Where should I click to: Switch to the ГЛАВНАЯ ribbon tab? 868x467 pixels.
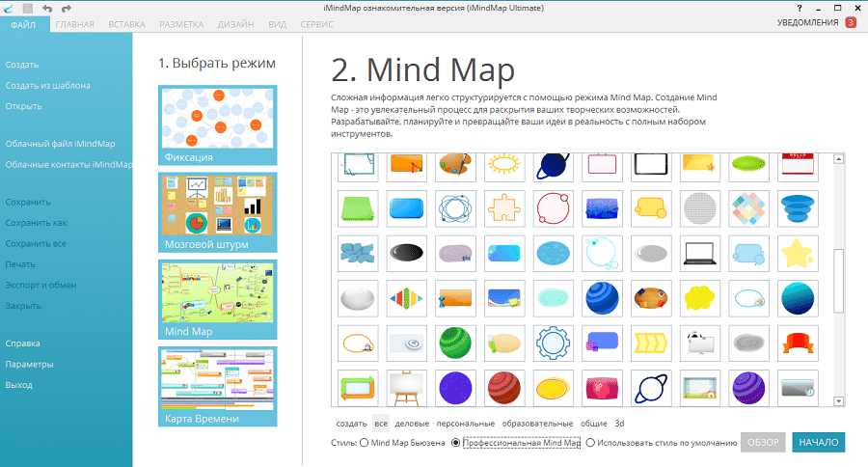tap(74, 24)
